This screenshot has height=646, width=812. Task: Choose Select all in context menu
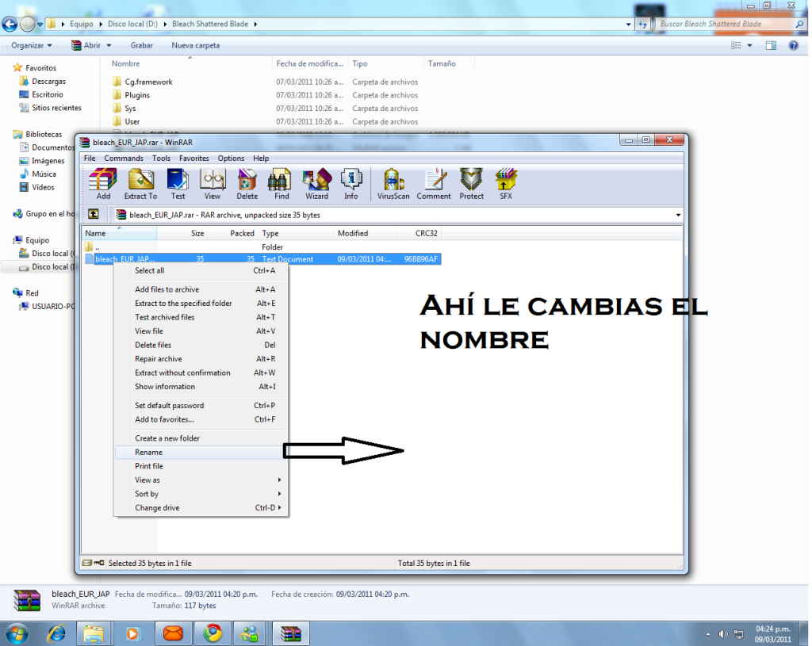201,270
